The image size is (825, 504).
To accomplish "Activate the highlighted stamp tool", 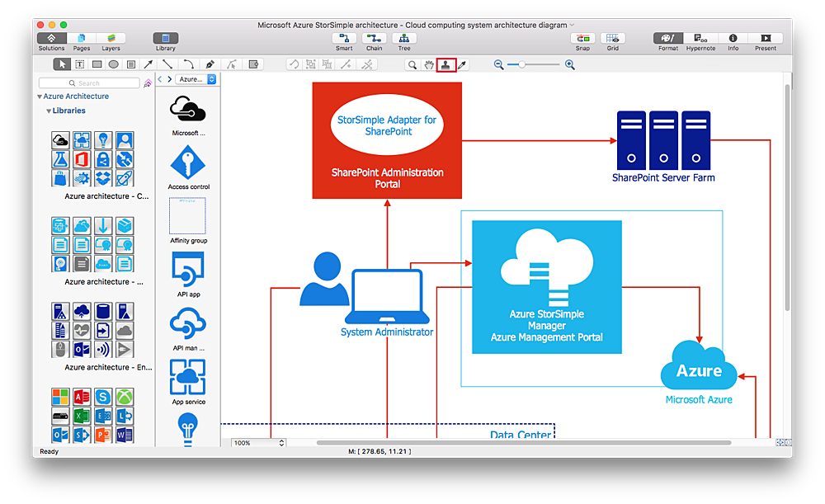I will coord(446,64).
